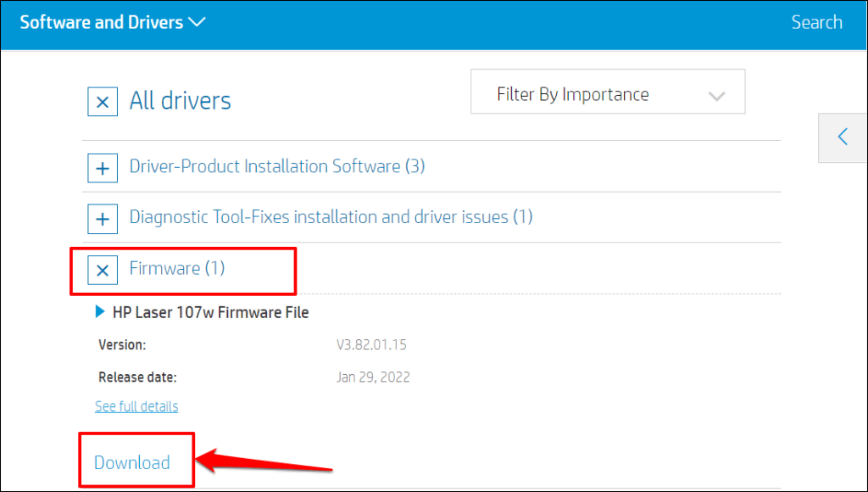Download the HP Laser 107w firmware
Screen dimensions: 868x492
click(x=132, y=462)
